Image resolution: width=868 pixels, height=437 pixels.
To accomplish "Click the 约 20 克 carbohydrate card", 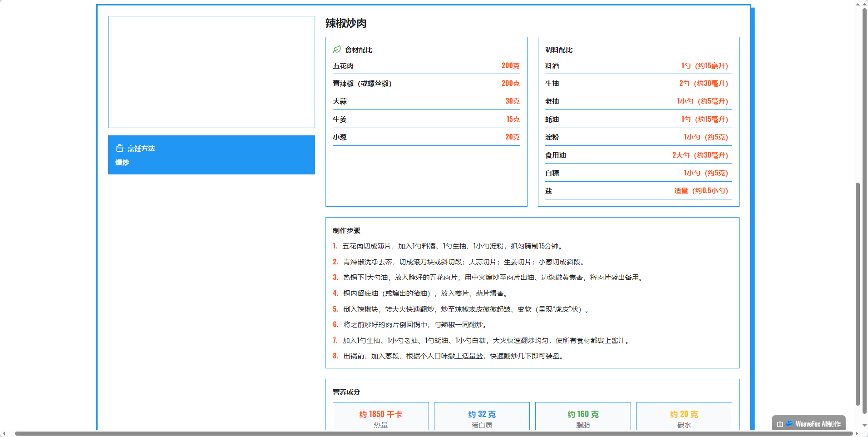I will (x=684, y=417).
